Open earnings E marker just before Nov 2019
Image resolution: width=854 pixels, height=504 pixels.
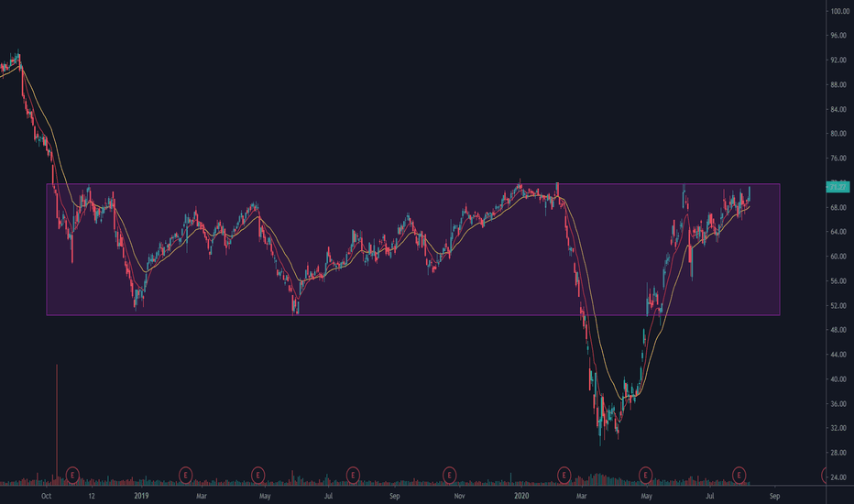point(449,475)
